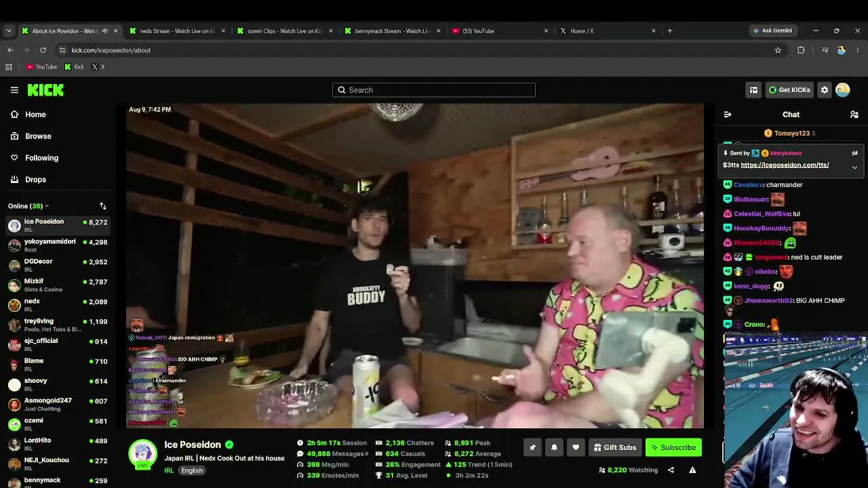
Task: Toggle the notification bell for Ice Poseidon
Action: [554, 447]
